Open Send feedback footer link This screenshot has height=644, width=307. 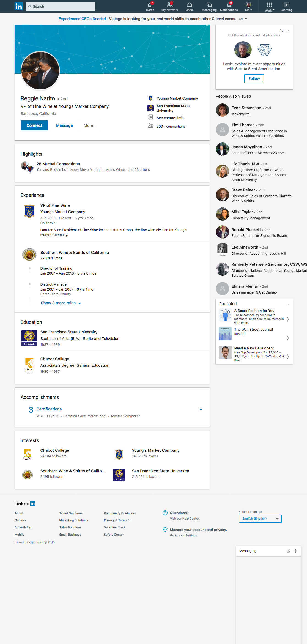(115, 527)
